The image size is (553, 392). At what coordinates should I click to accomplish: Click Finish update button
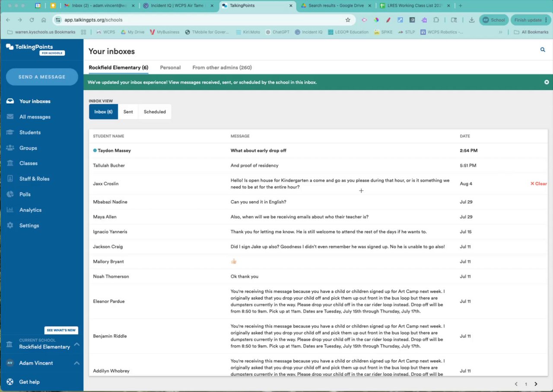pos(531,20)
